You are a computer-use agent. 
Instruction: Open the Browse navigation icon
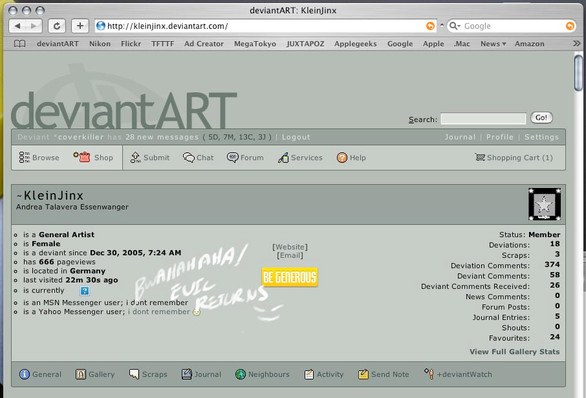click(x=24, y=157)
